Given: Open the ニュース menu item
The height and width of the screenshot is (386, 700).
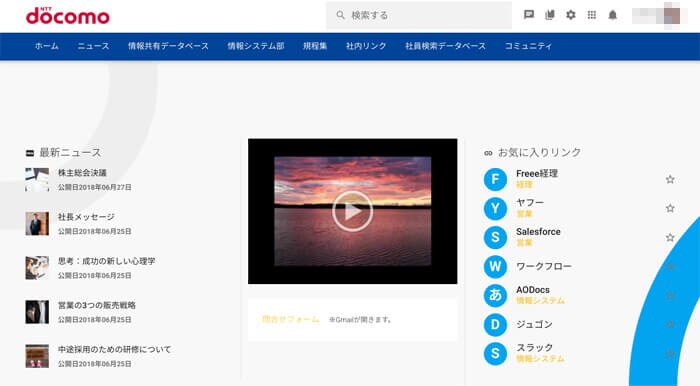Looking at the screenshot, I should [x=93, y=46].
